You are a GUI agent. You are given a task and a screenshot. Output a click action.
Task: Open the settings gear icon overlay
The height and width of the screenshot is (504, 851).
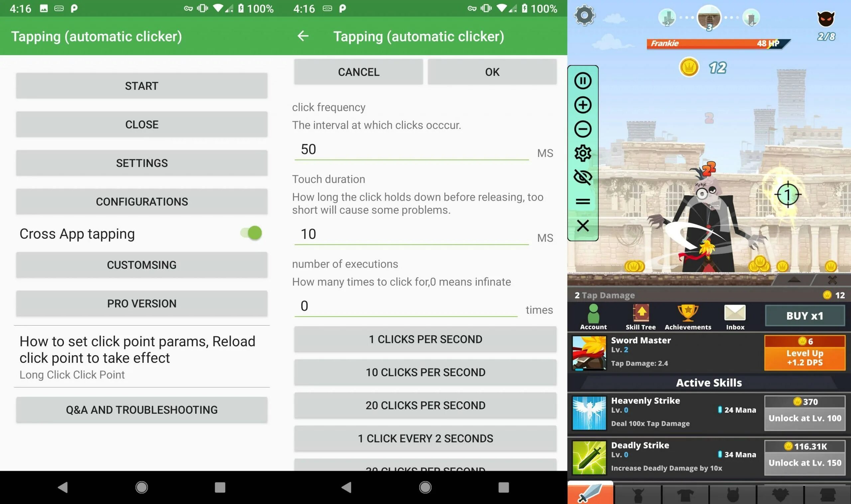tap(583, 153)
